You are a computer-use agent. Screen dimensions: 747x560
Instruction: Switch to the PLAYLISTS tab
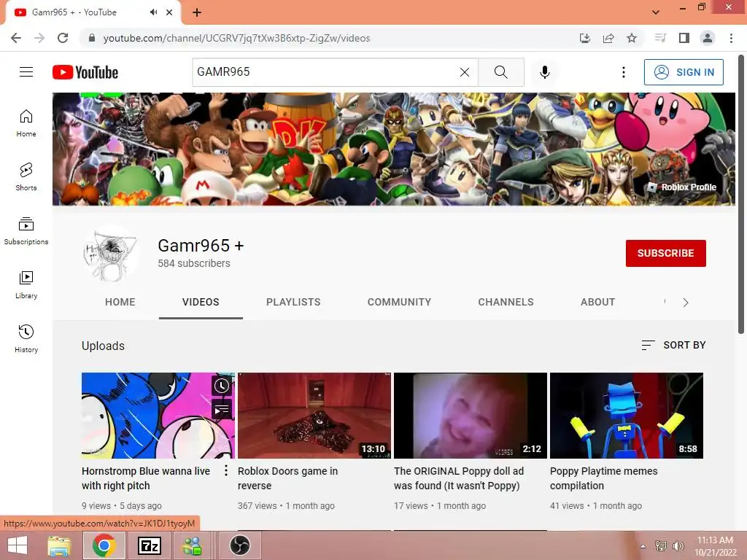tap(293, 302)
